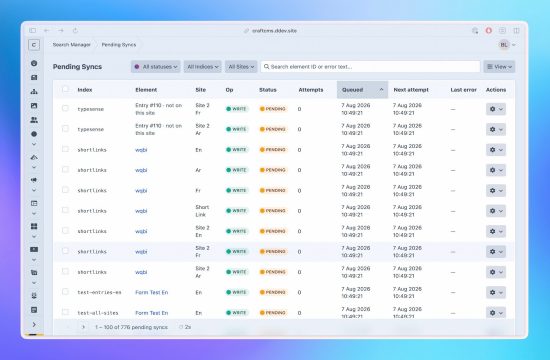This screenshot has height=360, width=550.
Task: Click PENDING status badge in test-all-sites row
Action: click(x=273, y=313)
